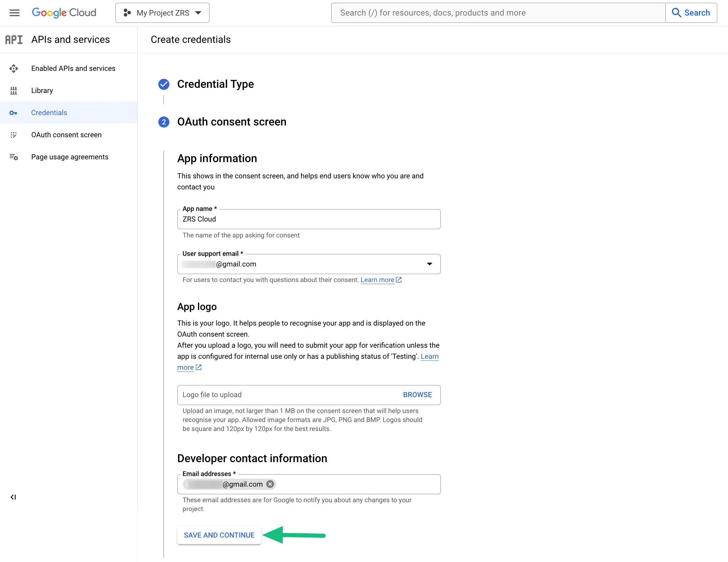Select Credentials in the sidebar menu
The image size is (728, 562).
pos(49,113)
